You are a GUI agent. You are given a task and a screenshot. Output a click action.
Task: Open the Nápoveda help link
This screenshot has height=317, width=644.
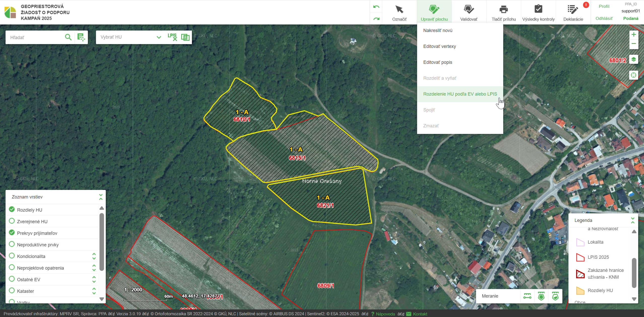tap(385, 314)
